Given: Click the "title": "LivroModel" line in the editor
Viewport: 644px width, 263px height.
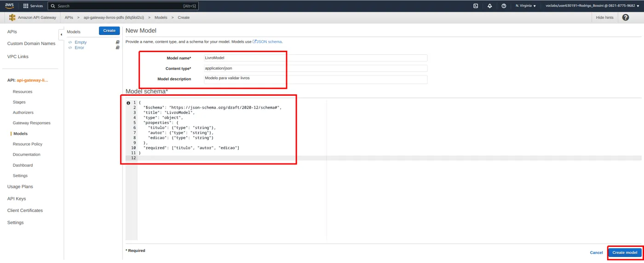Looking at the screenshot, I should [x=169, y=112].
